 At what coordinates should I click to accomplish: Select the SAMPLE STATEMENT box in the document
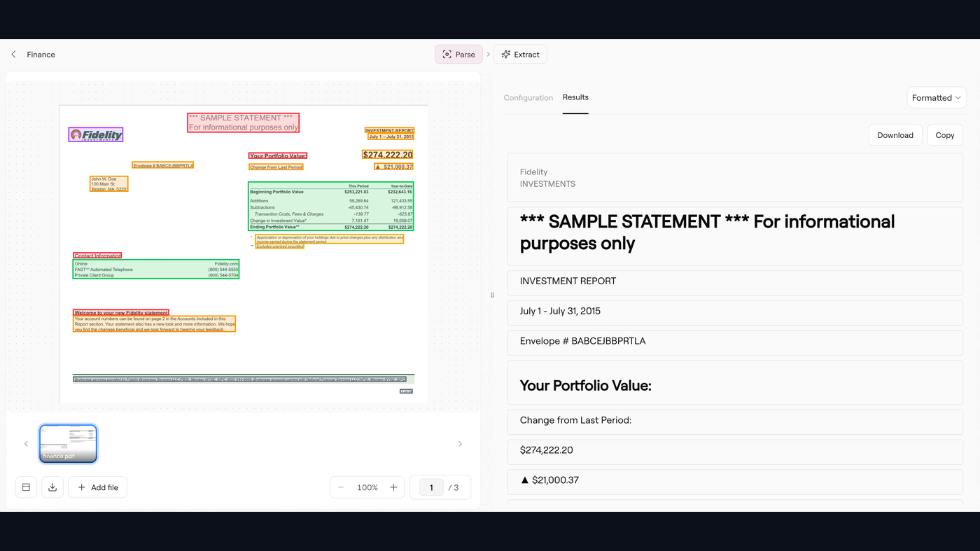(x=243, y=123)
